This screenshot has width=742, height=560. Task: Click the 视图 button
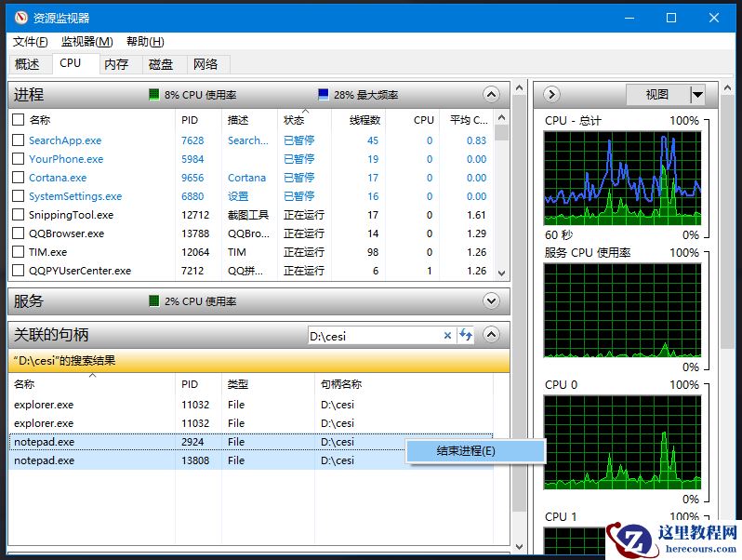pos(657,95)
